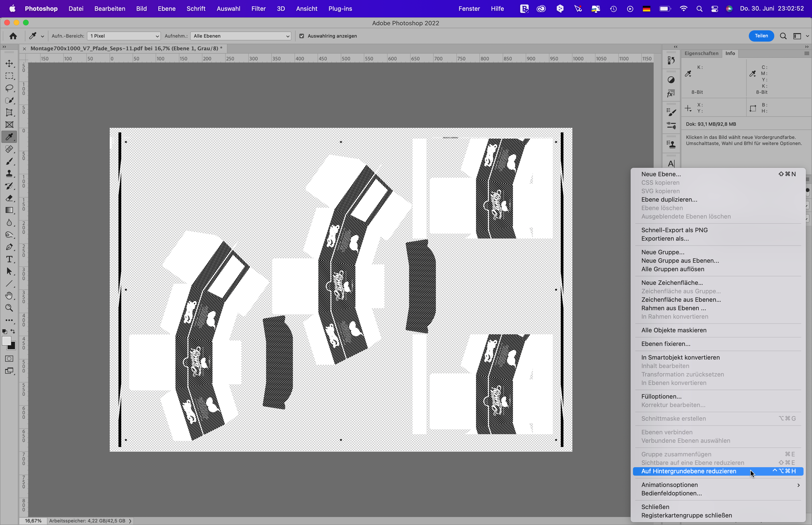Select the History Brush tool

pyautogui.click(x=9, y=186)
